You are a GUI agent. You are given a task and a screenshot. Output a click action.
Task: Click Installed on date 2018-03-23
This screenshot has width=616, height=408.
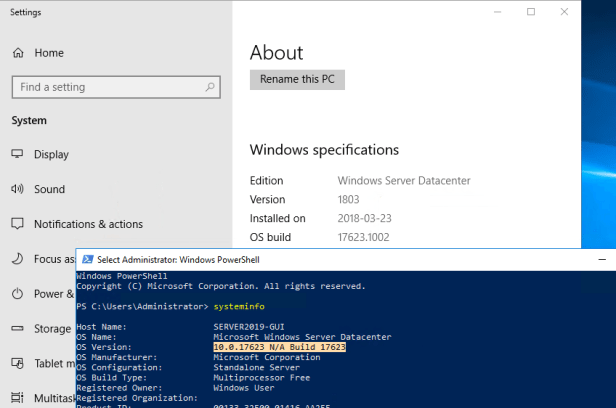point(365,218)
